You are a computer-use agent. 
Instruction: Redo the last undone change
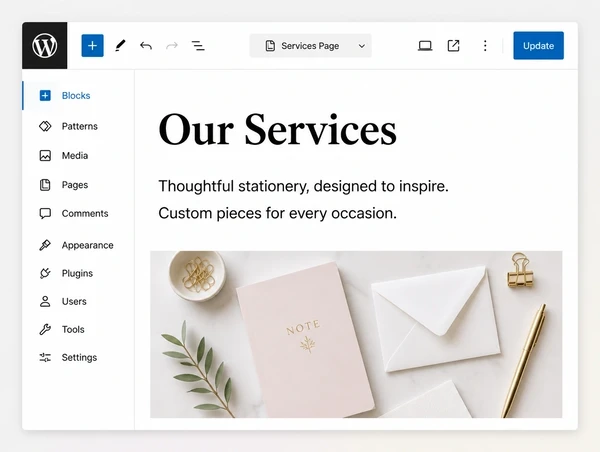(172, 46)
